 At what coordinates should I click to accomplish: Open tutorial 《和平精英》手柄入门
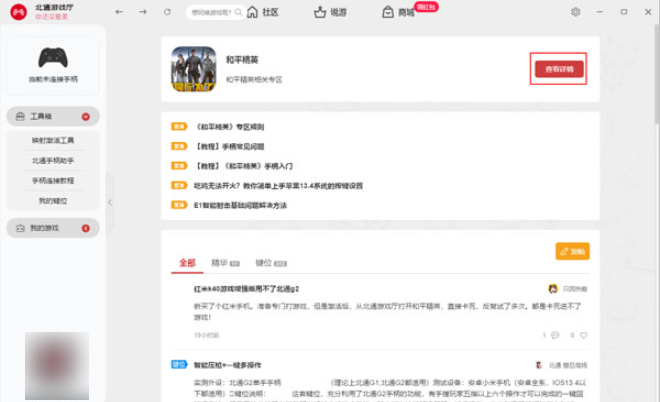coord(243,166)
